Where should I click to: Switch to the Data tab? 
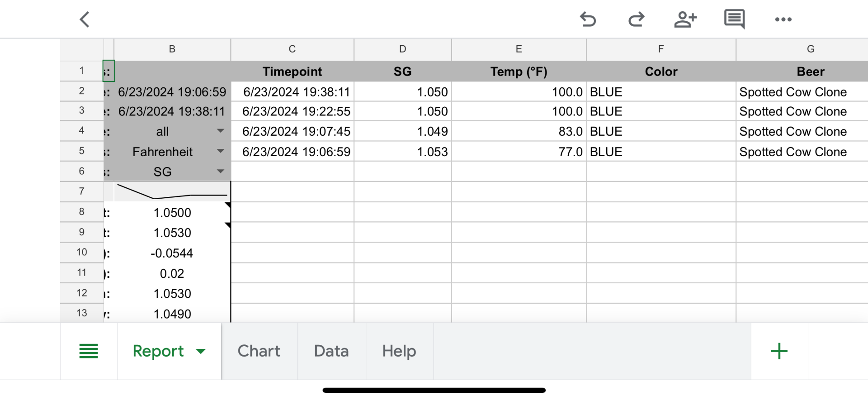pos(331,351)
